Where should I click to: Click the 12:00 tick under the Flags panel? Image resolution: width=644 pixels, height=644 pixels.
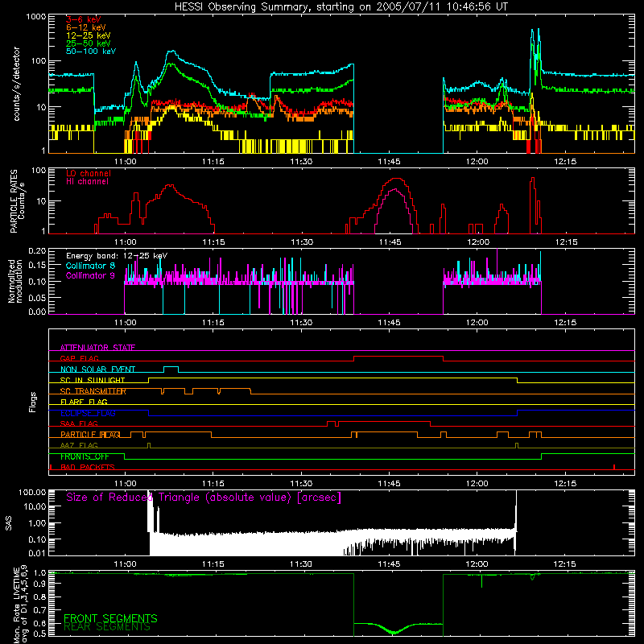tap(477, 484)
